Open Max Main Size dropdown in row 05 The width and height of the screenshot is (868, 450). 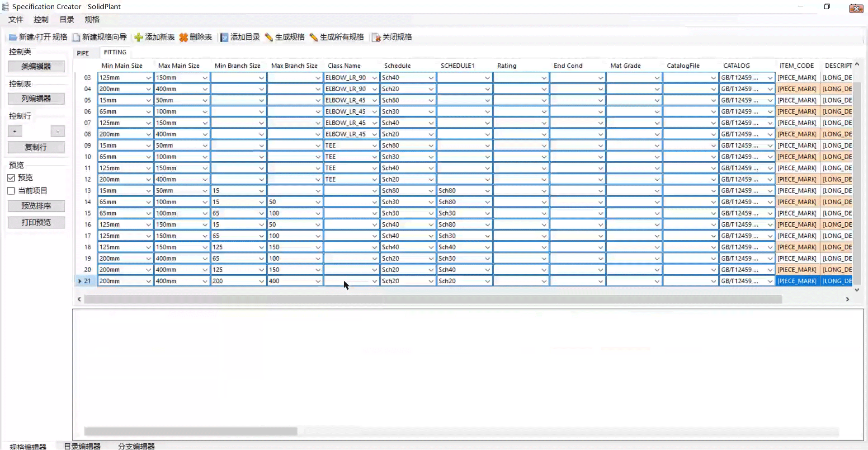point(205,100)
